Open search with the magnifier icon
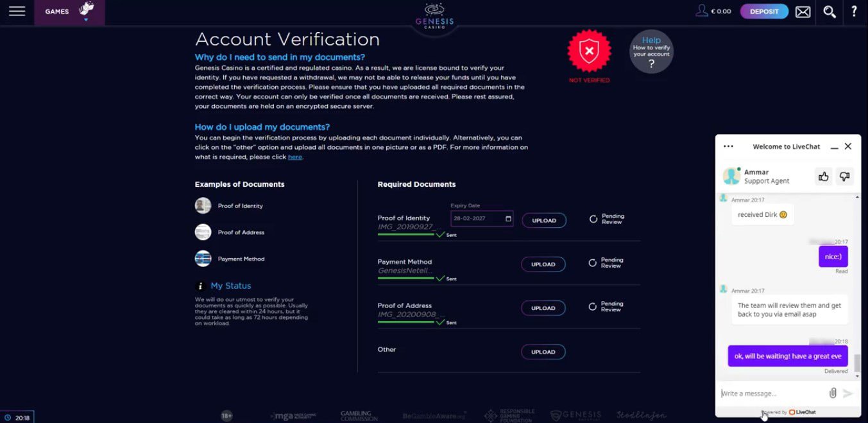This screenshot has height=423, width=868. [830, 12]
